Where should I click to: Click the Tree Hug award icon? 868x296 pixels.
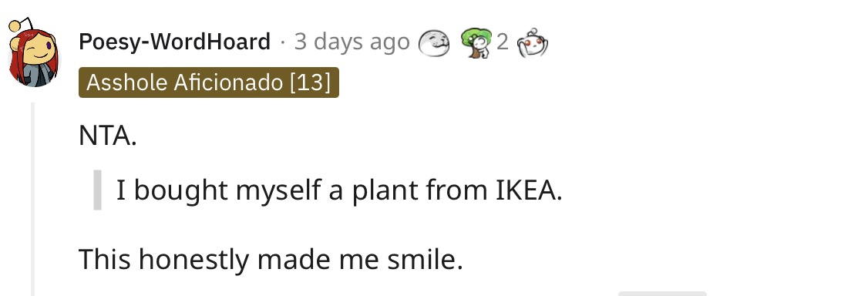476,42
